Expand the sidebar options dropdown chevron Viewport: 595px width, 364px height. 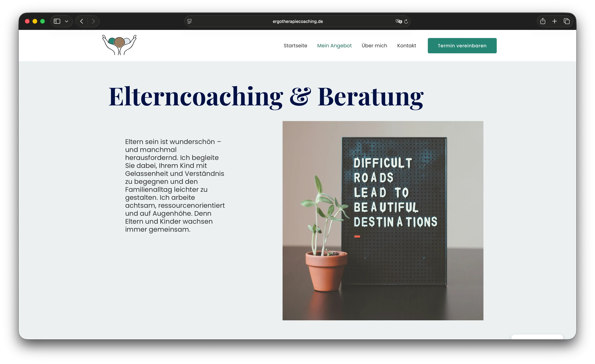click(67, 21)
